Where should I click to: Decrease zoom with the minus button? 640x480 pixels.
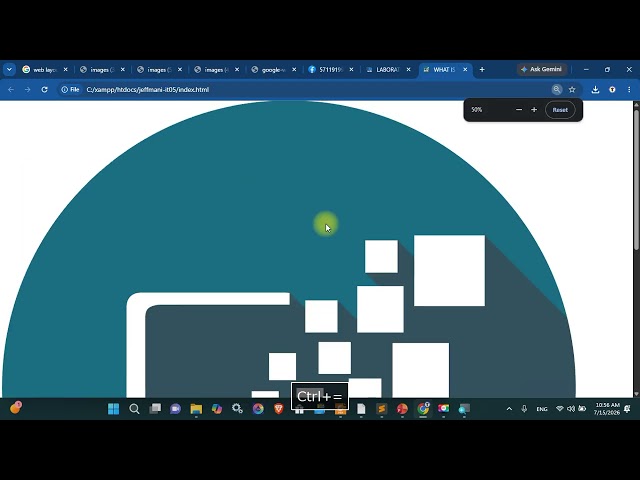pos(519,110)
